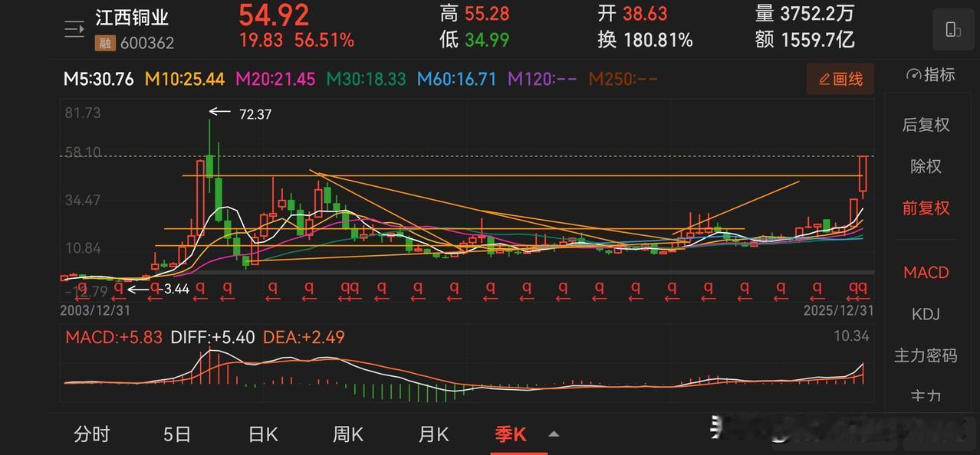Click the DIFF:+5.40 value label
The image size is (980, 455).
(212, 337)
